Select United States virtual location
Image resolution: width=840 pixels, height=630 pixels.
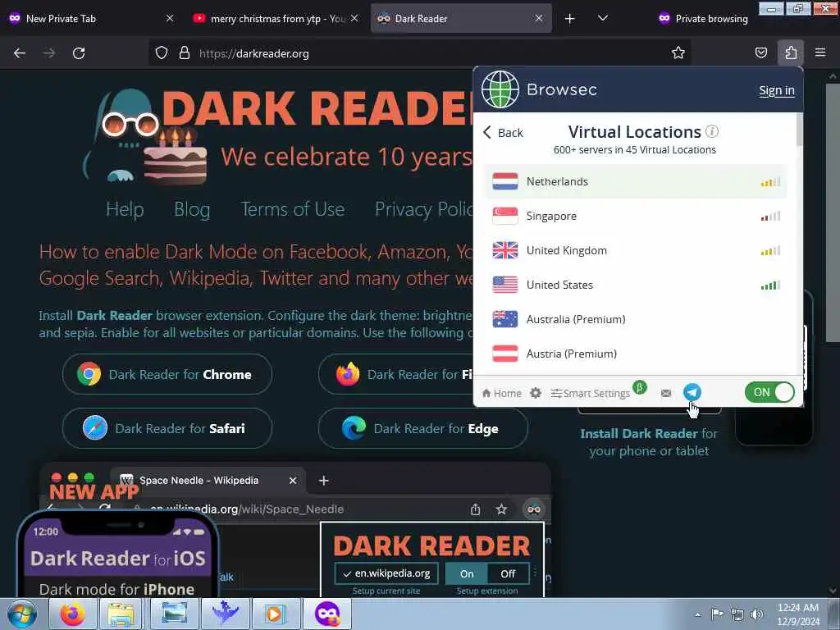coord(636,285)
